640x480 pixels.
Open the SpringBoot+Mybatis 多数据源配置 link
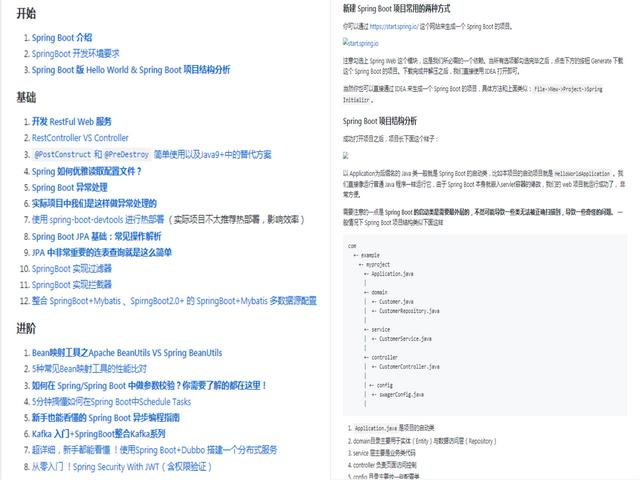pos(224,301)
